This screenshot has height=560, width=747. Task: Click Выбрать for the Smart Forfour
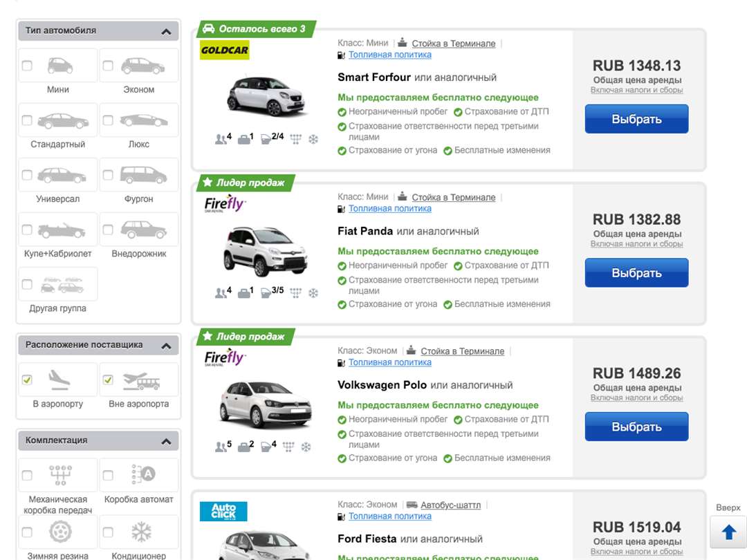pos(636,119)
